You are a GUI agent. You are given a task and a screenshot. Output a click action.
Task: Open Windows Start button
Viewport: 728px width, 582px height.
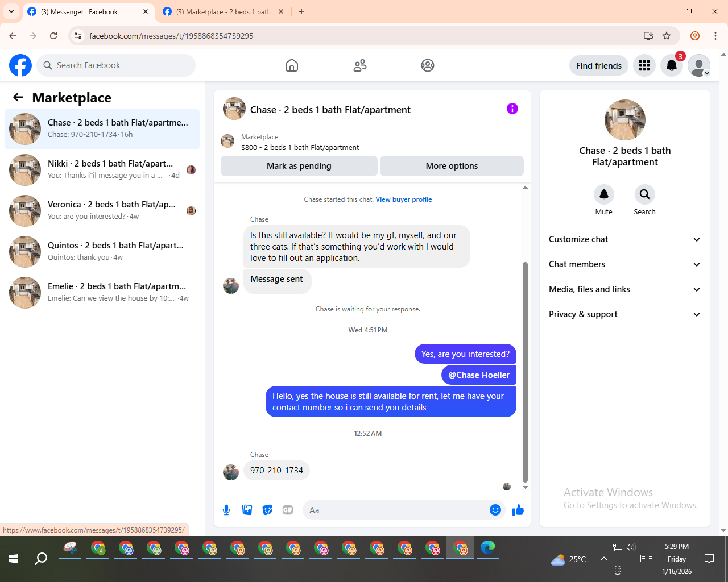point(14,559)
